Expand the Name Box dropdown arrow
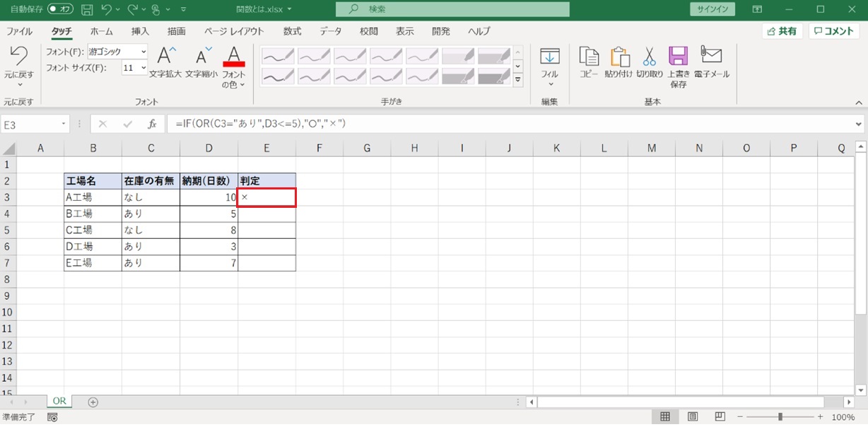 64,124
